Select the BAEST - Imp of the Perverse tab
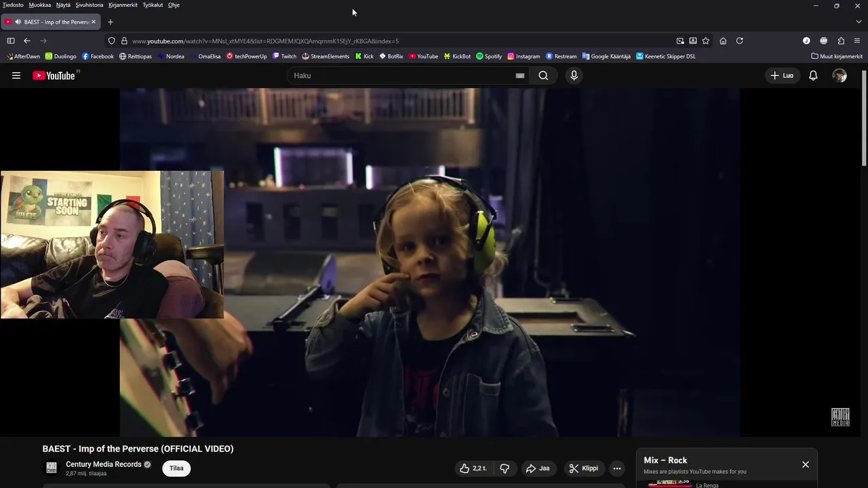 tap(52, 22)
